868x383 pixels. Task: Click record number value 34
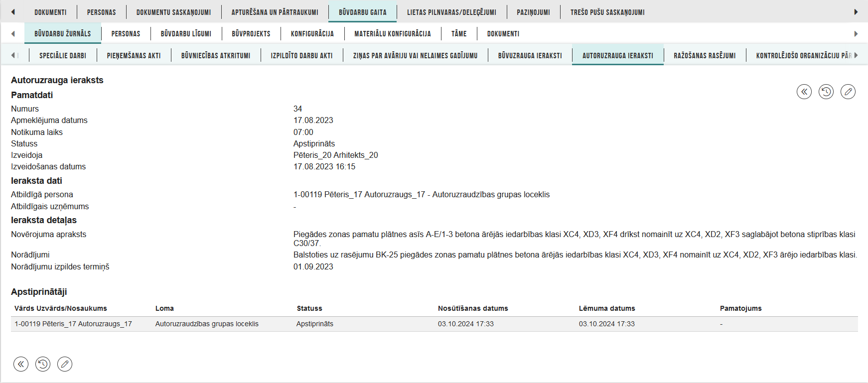tap(297, 109)
